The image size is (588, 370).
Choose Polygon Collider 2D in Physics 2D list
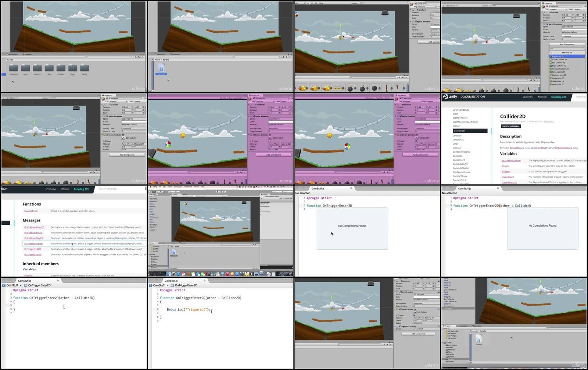[x=567, y=69]
